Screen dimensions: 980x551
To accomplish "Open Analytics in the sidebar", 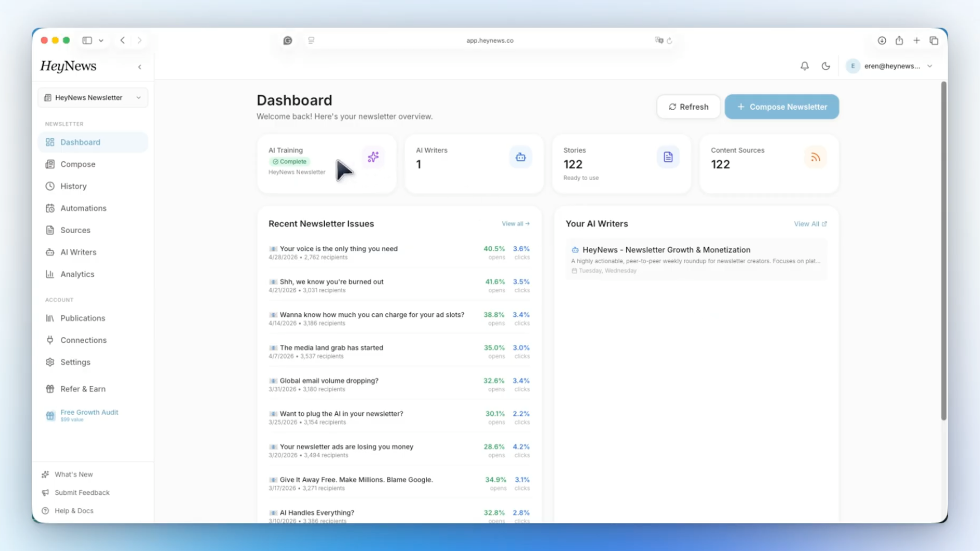I will tap(93, 273).
